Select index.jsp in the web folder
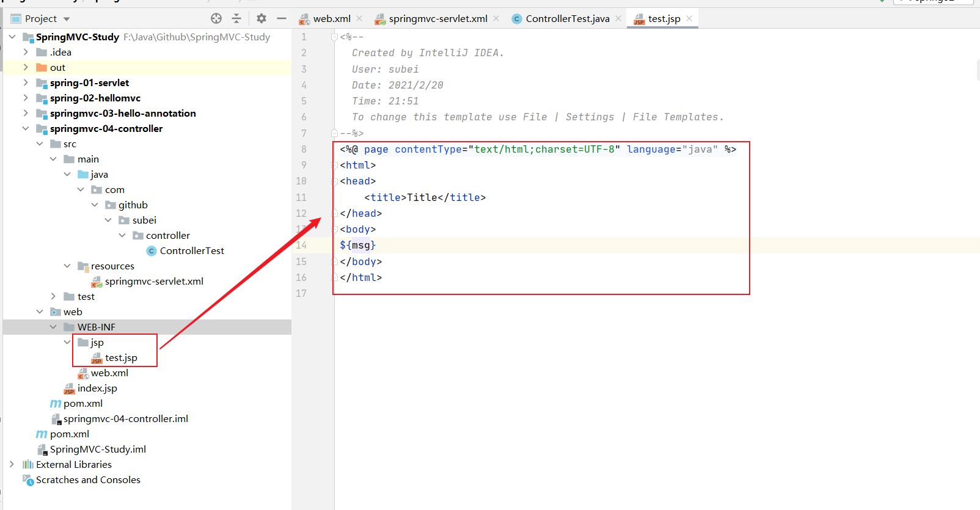The height and width of the screenshot is (510, 980). [x=97, y=388]
